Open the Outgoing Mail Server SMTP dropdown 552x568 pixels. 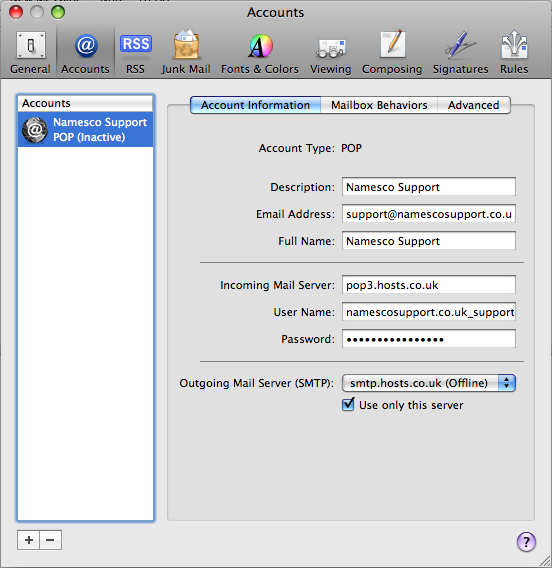tap(429, 383)
